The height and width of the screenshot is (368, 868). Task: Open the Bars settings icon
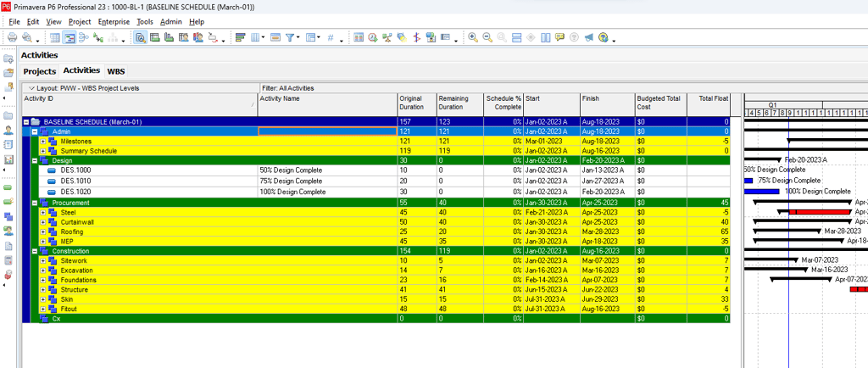(x=240, y=37)
